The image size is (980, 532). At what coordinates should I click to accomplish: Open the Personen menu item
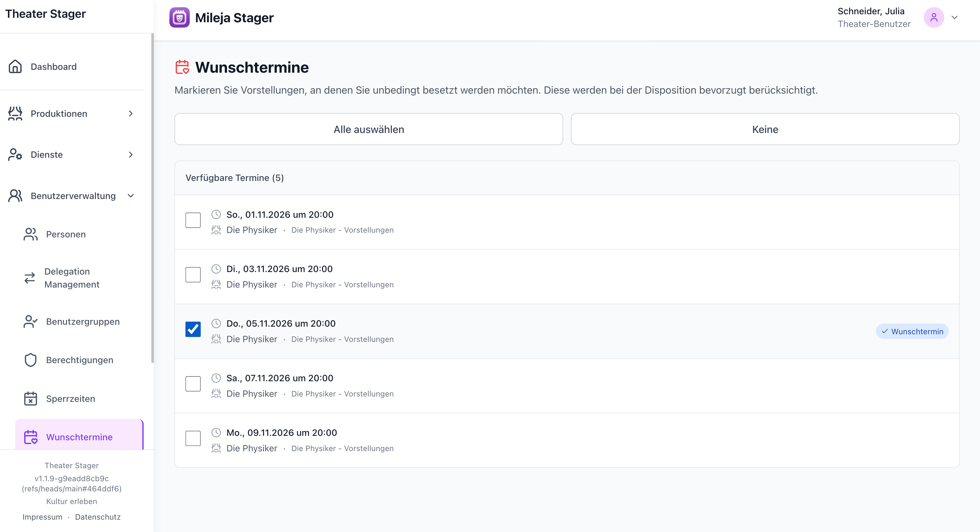click(66, 234)
